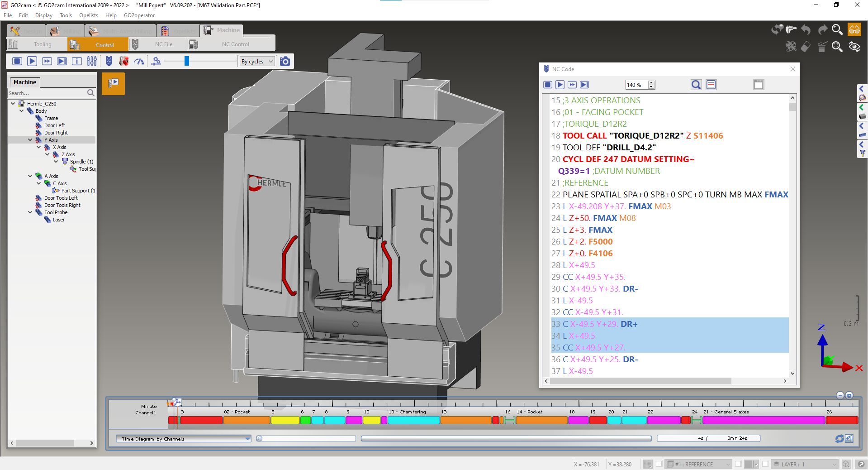This screenshot has height=470, width=868.
Task: Select the Door Tools Right tree item
Action: click(62, 205)
